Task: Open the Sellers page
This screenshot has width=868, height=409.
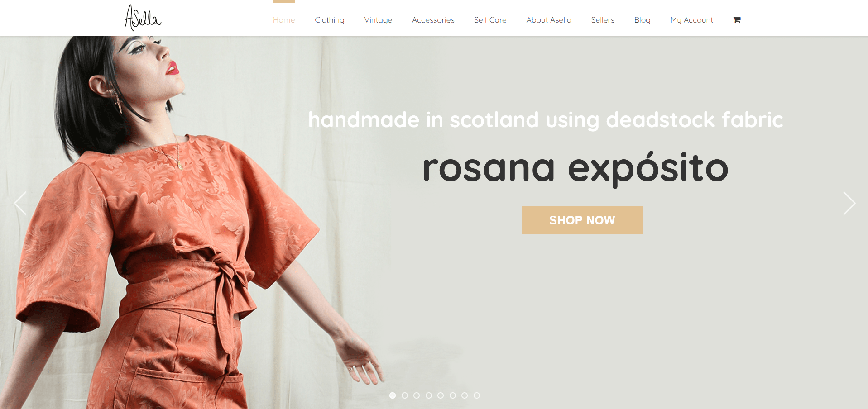Action: coord(603,20)
